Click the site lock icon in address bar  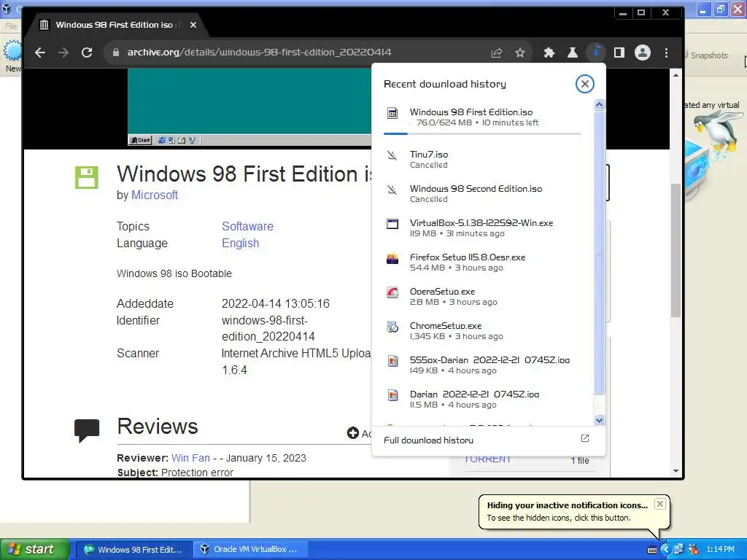click(116, 52)
